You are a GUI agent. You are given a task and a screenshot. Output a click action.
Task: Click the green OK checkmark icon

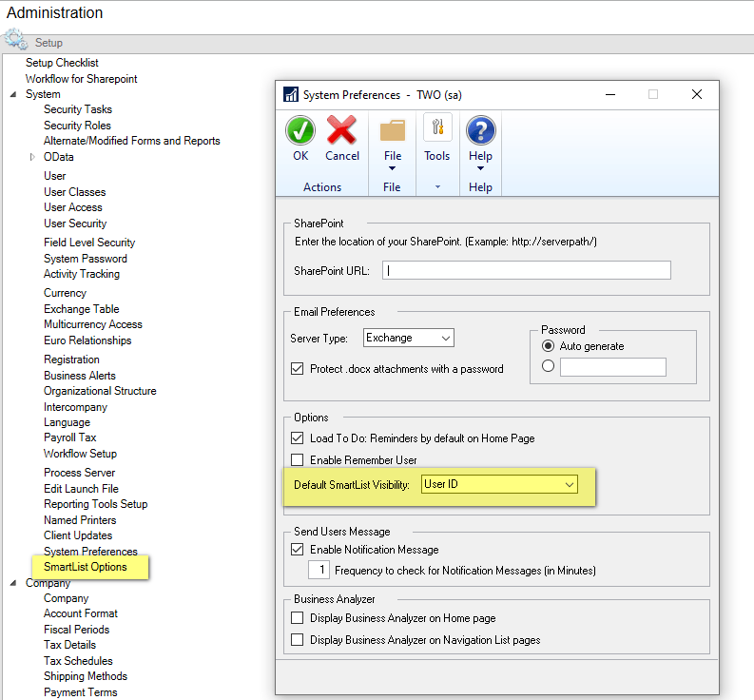click(300, 130)
